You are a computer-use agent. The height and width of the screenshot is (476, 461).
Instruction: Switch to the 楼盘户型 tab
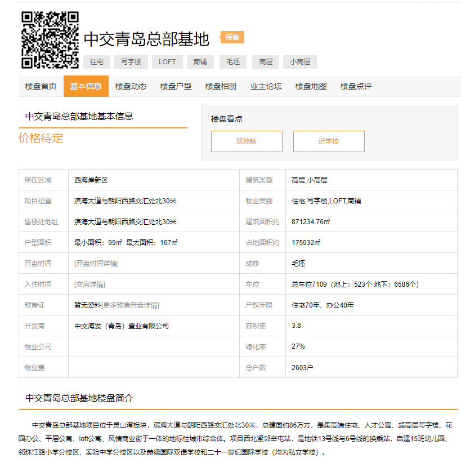pos(176,86)
